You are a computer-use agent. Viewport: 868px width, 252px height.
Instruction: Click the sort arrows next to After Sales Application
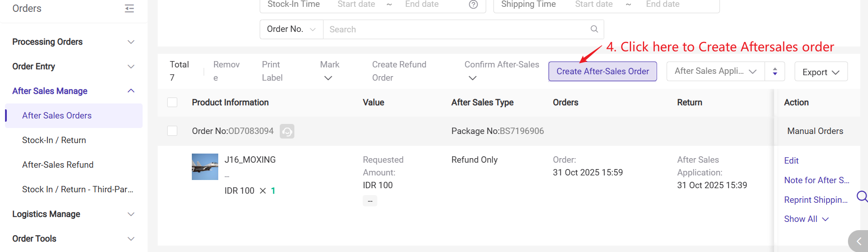click(775, 72)
